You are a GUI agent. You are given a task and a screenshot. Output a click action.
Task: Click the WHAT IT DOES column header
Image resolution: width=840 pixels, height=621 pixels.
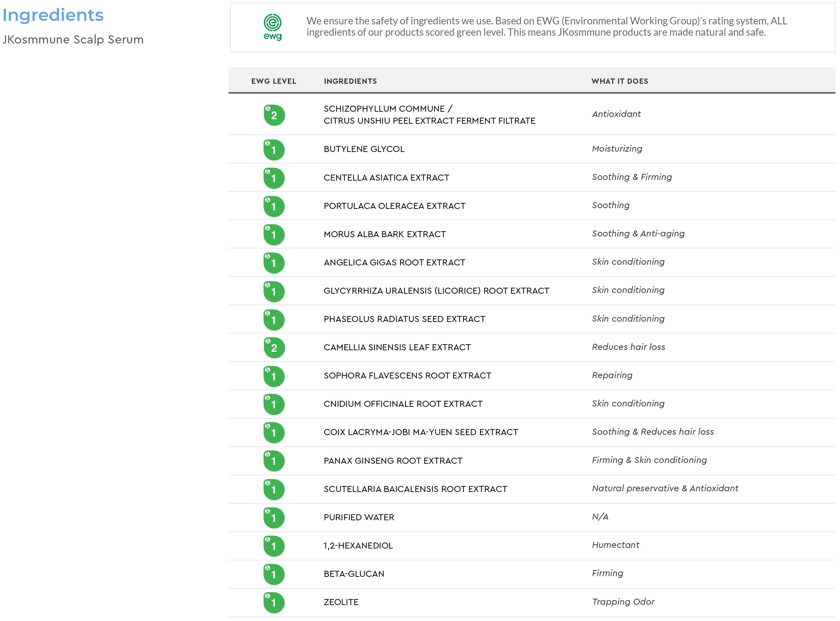click(620, 81)
